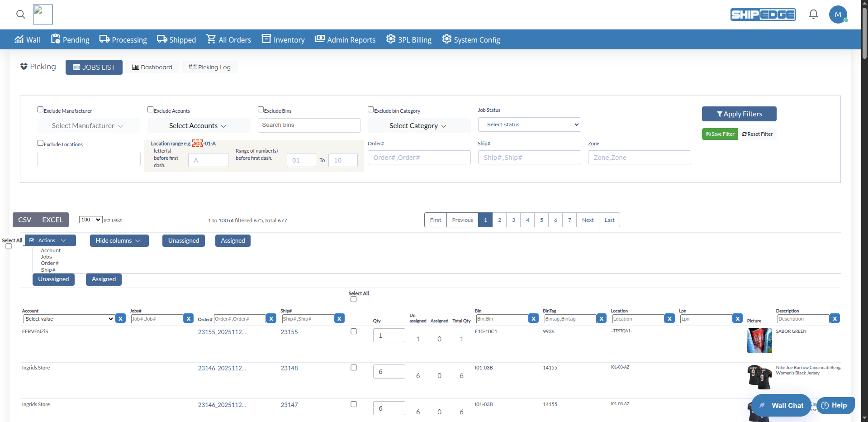The height and width of the screenshot is (422, 868).
Task: Click the 3PL Billing gear icon
Action: pyautogui.click(x=390, y=39)
